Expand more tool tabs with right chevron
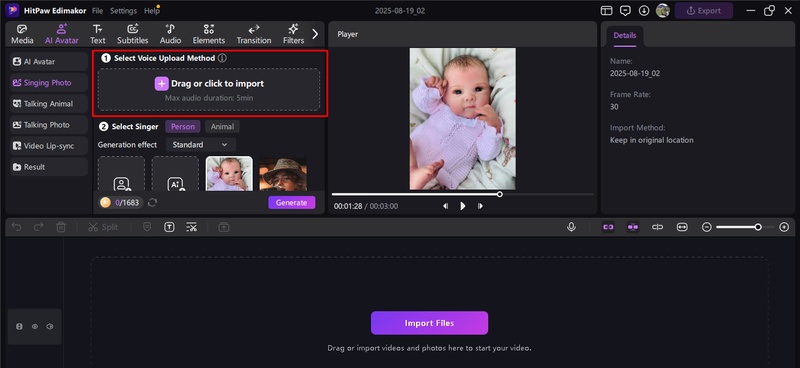 [x=315, y=34]
